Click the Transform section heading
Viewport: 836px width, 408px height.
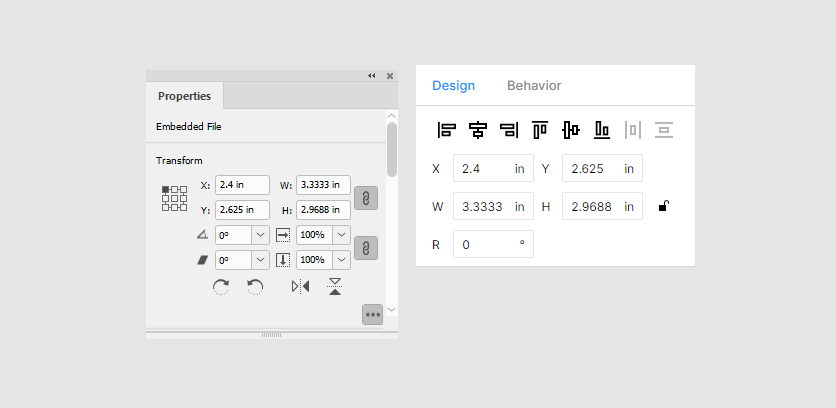179,161
